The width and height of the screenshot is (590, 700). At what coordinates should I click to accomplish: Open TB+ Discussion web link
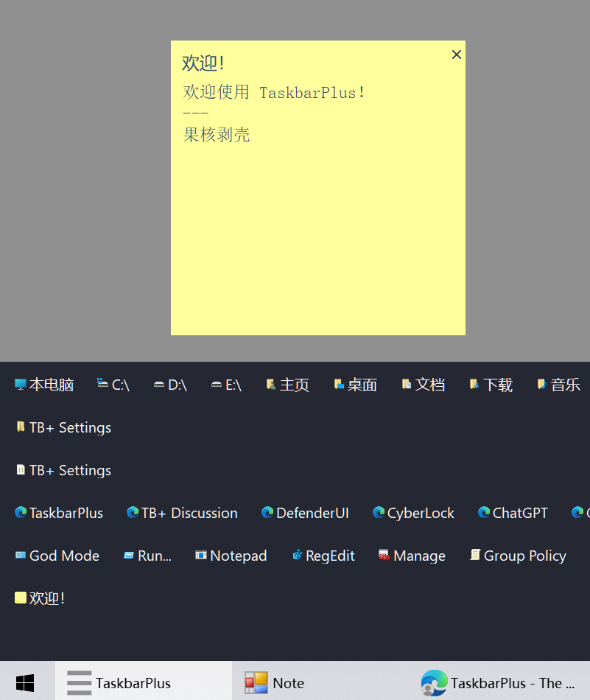(x=182, y=513)
